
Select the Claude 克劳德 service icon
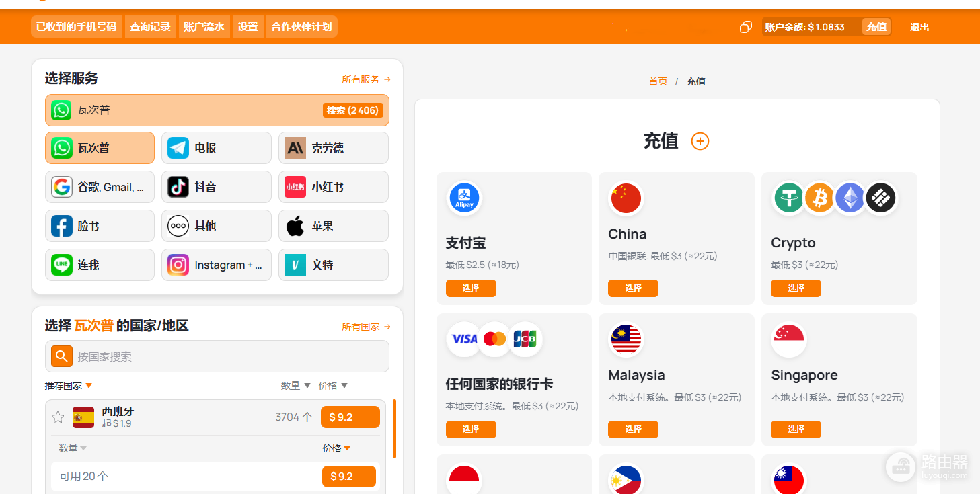pos(295,148)
